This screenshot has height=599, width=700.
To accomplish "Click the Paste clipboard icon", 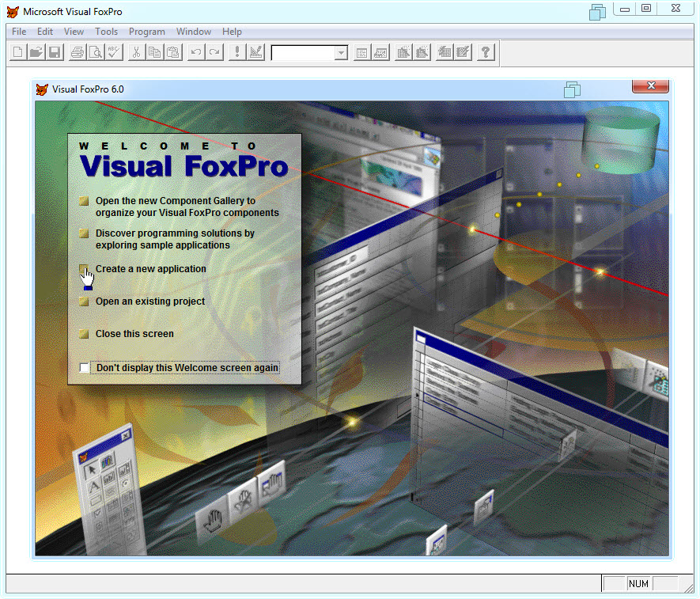I will (173, 52).
